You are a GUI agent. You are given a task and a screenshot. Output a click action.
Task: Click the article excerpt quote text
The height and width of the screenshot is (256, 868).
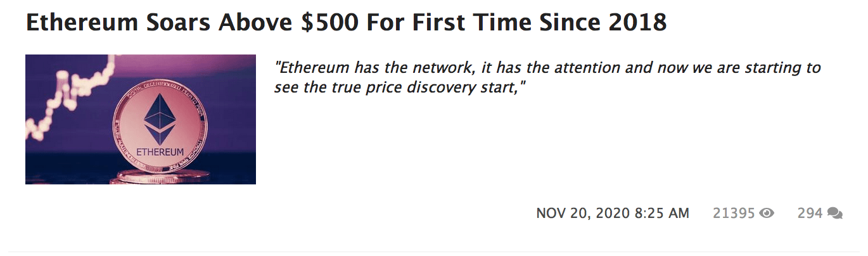547,77
